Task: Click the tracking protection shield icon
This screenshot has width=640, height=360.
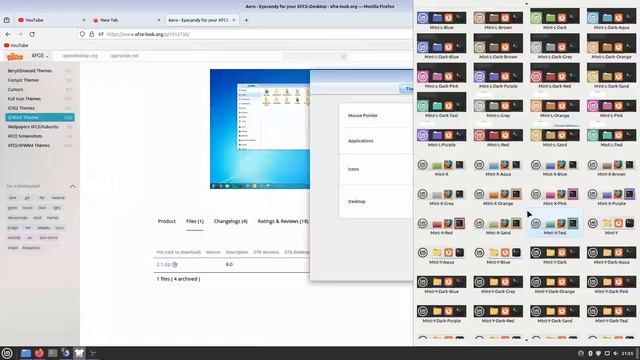Action: point(82,34)
